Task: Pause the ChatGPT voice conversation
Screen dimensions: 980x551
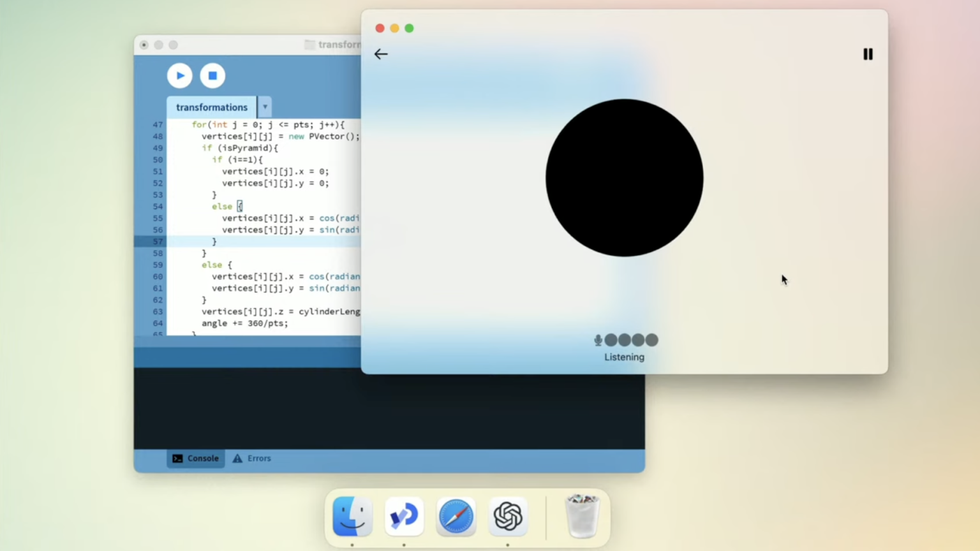Action: pos(868,54)
